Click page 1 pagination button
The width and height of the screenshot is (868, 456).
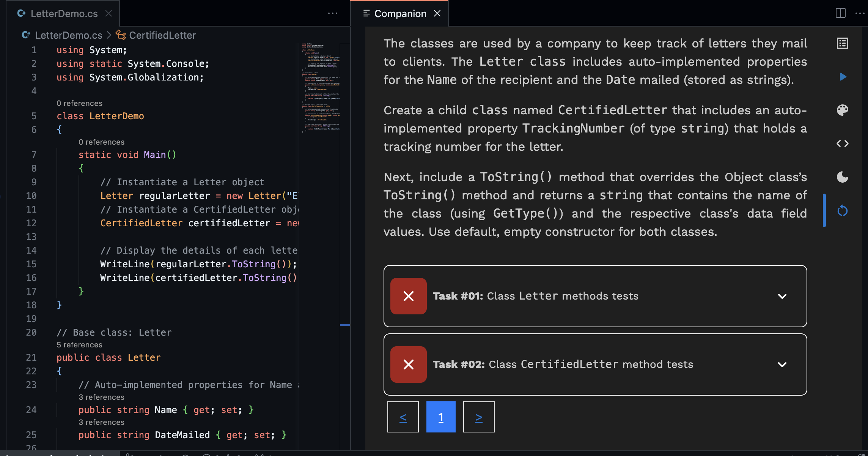441,417
